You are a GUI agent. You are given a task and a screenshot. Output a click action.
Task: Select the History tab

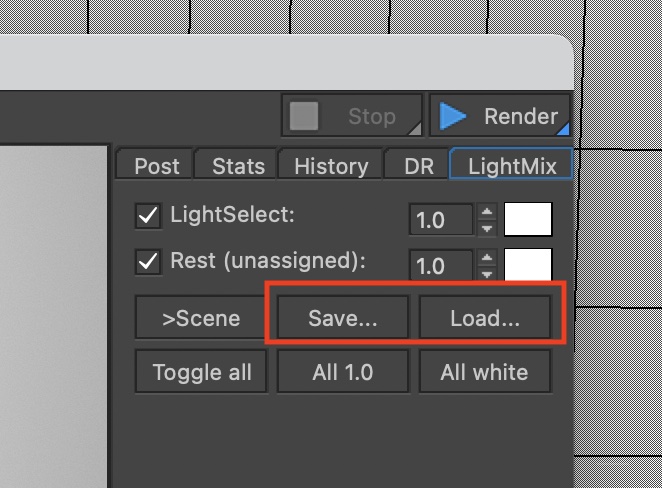coord(331,166)
